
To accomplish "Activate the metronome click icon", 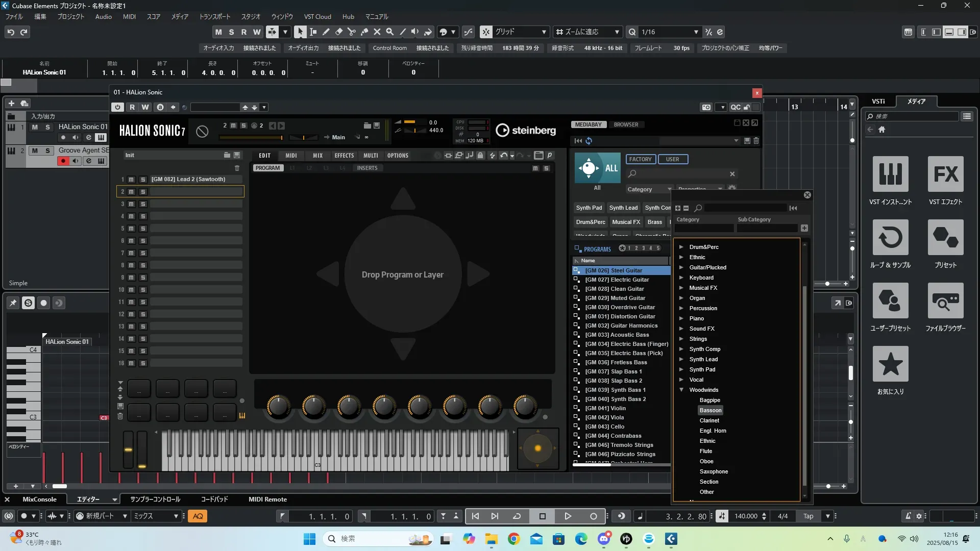I will pos(908,516).
